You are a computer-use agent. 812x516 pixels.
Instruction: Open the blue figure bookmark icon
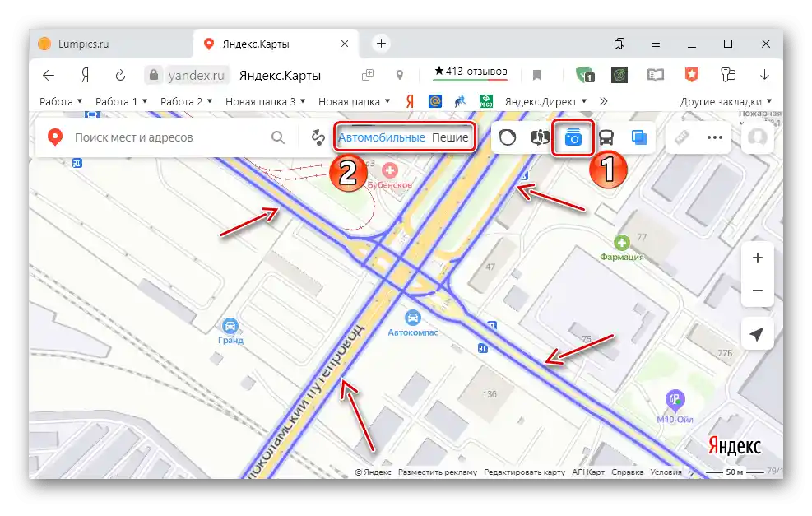click(x=461, y=101)
